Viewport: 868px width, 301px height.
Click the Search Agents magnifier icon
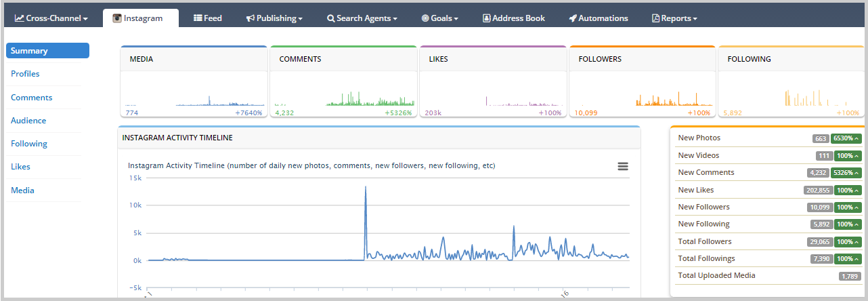coord(330,18)
